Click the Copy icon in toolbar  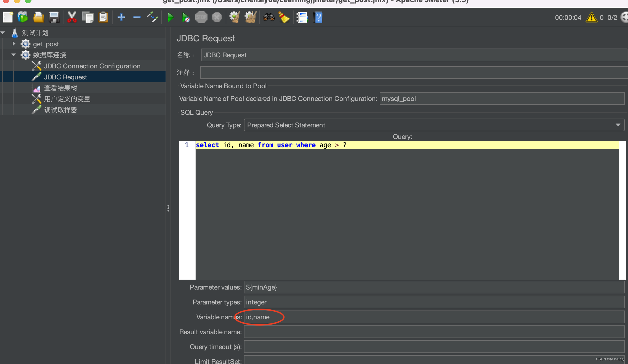(x=88, y=17)
